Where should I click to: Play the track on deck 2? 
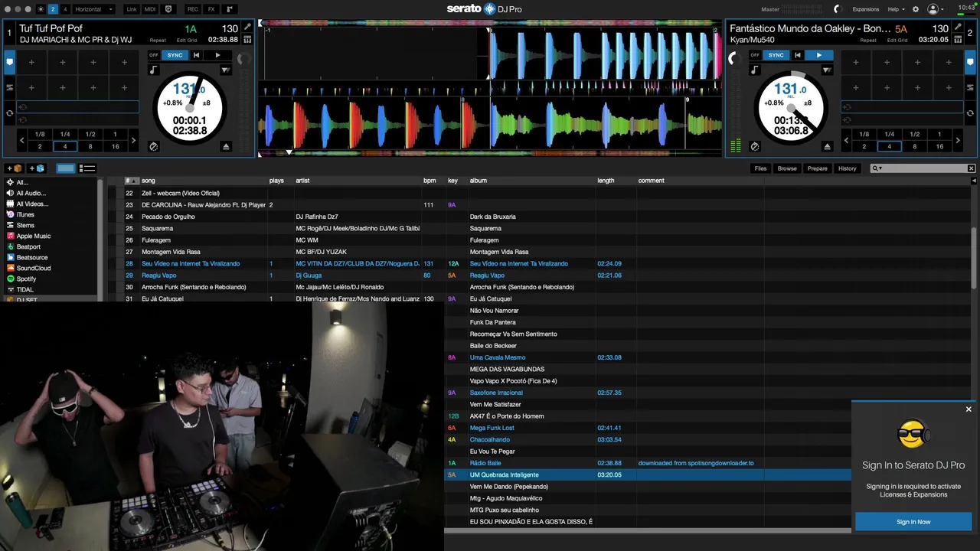[818, 55]
